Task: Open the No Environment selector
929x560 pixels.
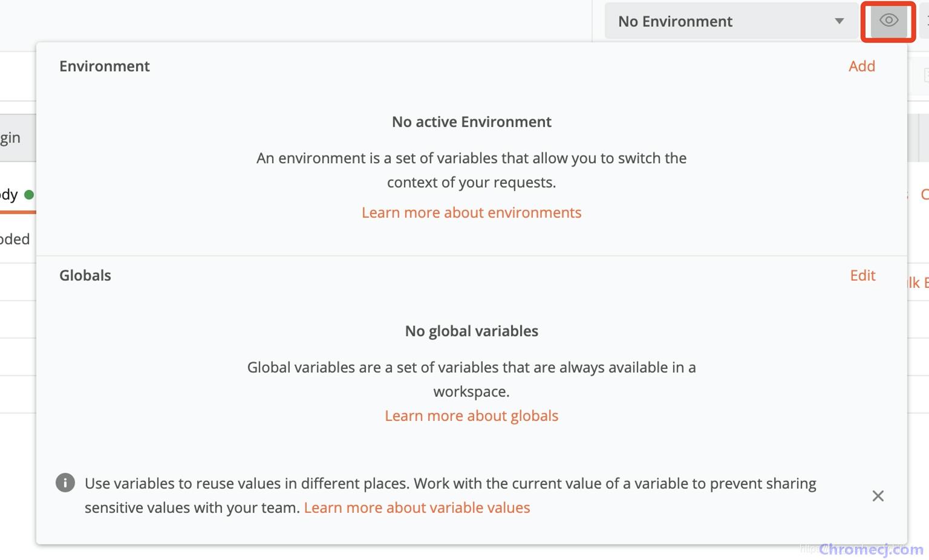Action: pyautogui.click(x=731, y=21)
